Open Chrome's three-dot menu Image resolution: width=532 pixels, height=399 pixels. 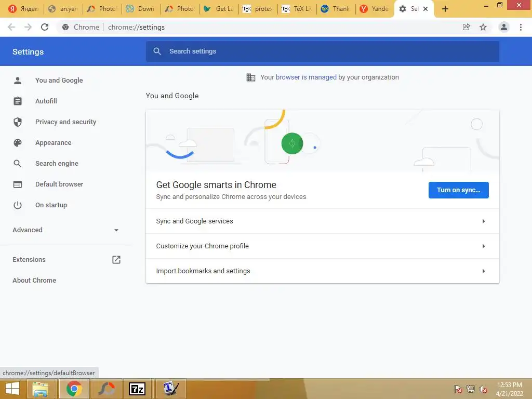click(x=521, y=27)
